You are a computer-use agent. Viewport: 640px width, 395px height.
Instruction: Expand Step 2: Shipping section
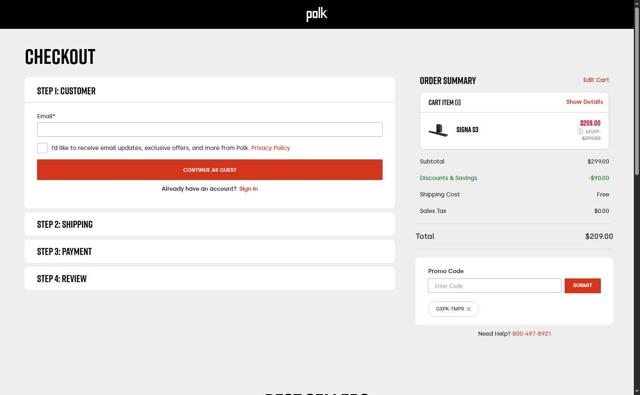click(x=210, y=224)
